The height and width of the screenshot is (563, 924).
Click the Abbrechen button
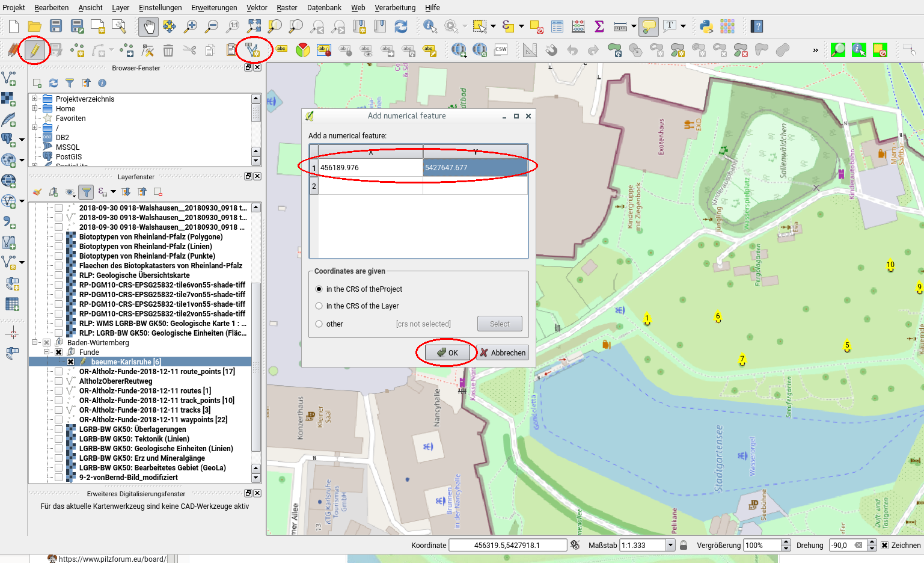tap(503, 353)
